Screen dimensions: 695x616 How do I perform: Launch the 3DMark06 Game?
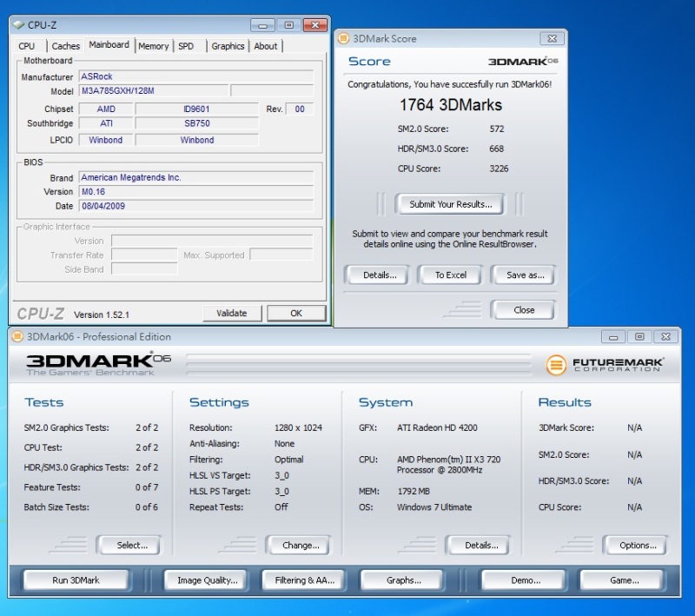click(x=624, y=580)
